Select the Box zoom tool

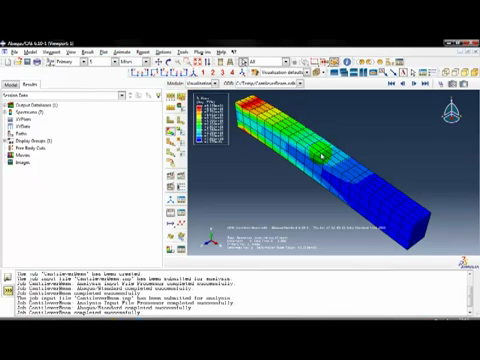click(188, 62)
